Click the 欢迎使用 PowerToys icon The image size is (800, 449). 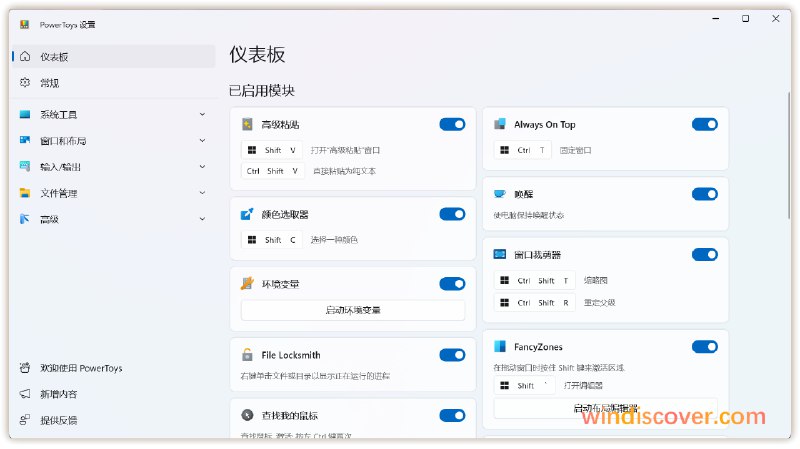25,368
